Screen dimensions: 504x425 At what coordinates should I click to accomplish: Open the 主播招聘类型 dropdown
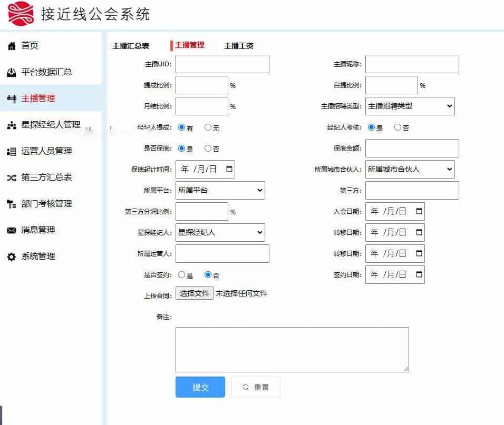[x=410, y=106]
